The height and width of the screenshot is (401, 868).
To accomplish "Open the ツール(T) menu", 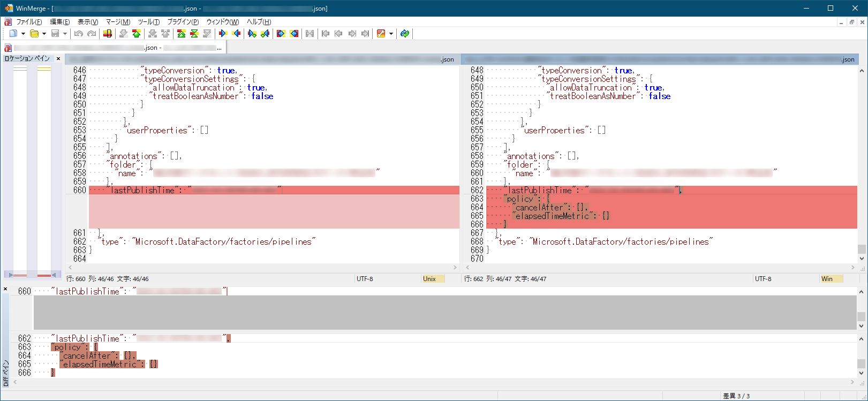I will [x=149, y=22].
